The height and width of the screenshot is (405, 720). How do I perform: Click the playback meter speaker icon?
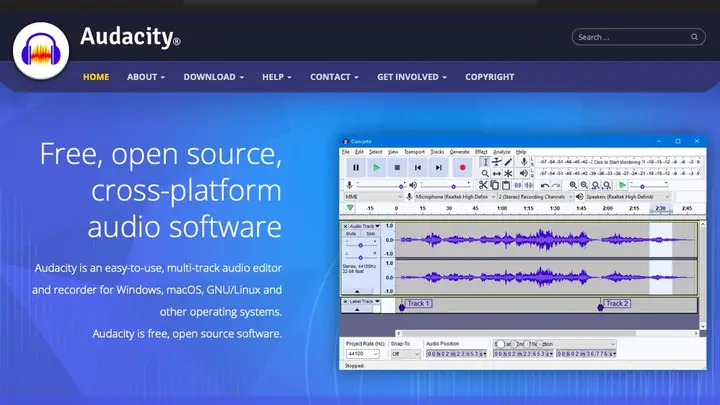tap(523, 173)
